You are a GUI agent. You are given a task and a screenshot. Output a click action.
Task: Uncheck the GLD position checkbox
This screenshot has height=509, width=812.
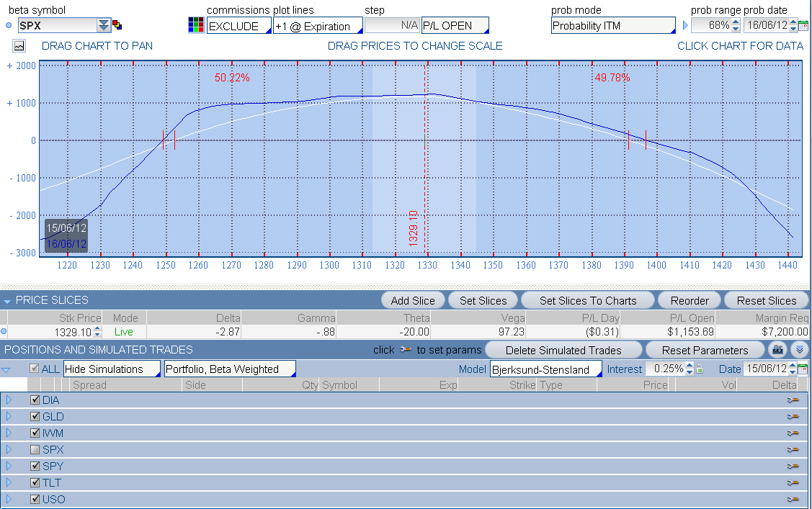(35, 416)
